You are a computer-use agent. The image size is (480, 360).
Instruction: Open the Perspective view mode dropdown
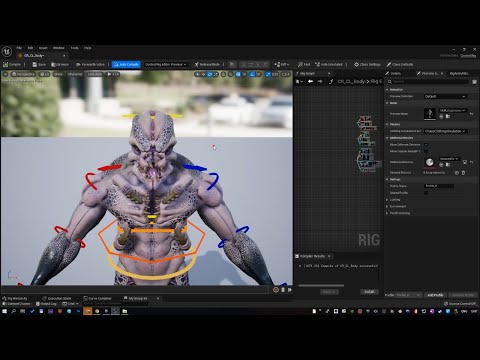(23, 74)
